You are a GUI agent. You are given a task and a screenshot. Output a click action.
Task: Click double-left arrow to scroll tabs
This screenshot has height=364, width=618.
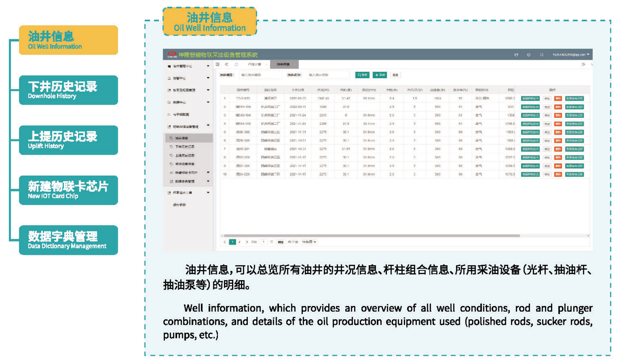226,64
